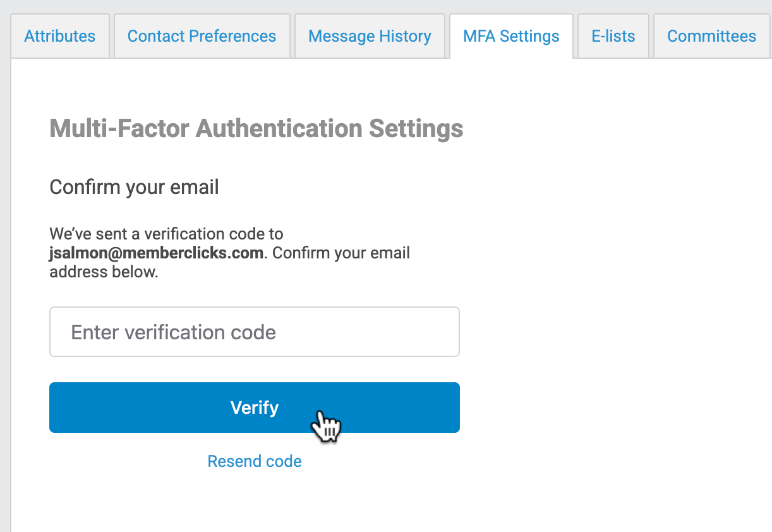Click the Multi-Factor Authentication Settings heading
The image size is (772, 532).
(x=256, y=129)
